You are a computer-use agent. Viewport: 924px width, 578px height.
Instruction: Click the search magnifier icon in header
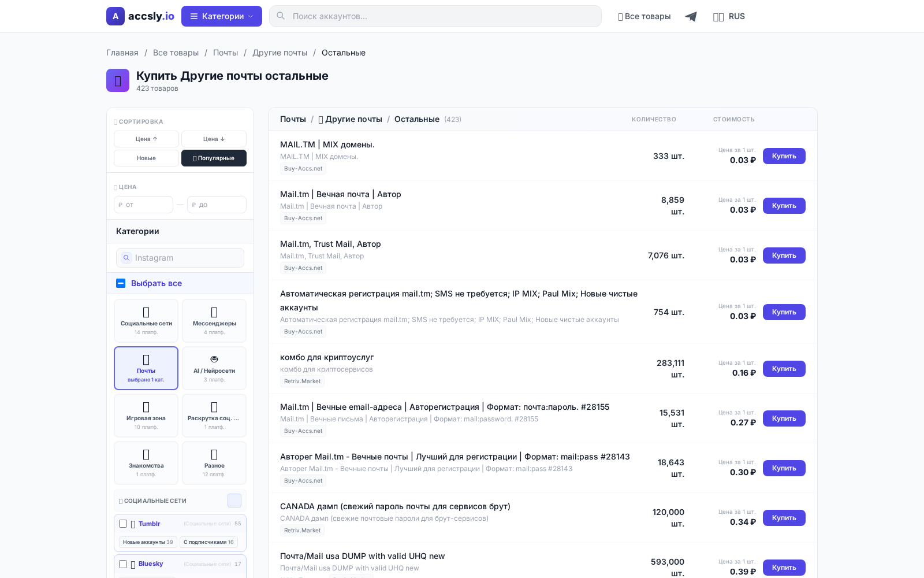click(x=281, y=16)
